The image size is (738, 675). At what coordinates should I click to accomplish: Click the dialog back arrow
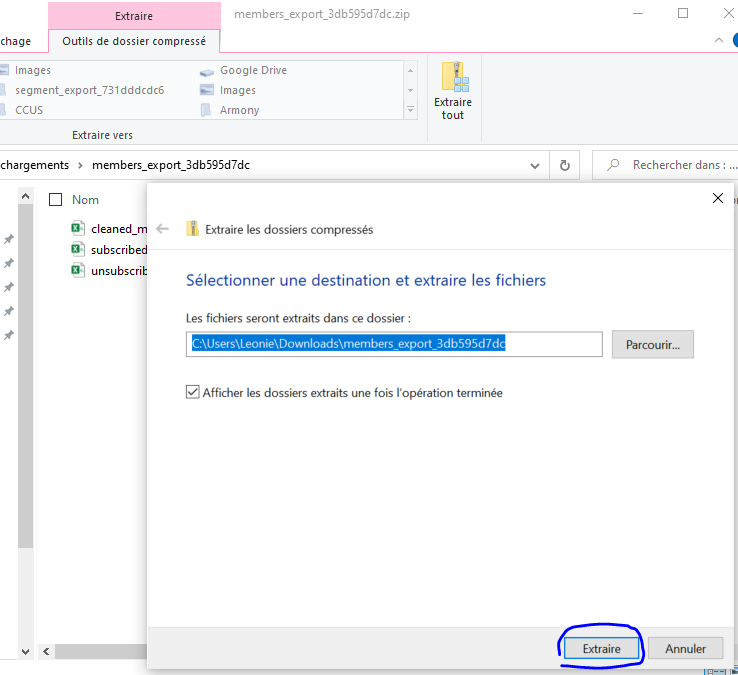(x=162, y=229)
